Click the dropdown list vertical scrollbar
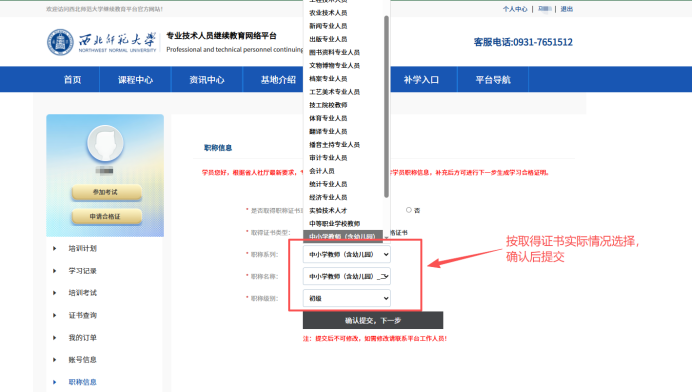 387,107
